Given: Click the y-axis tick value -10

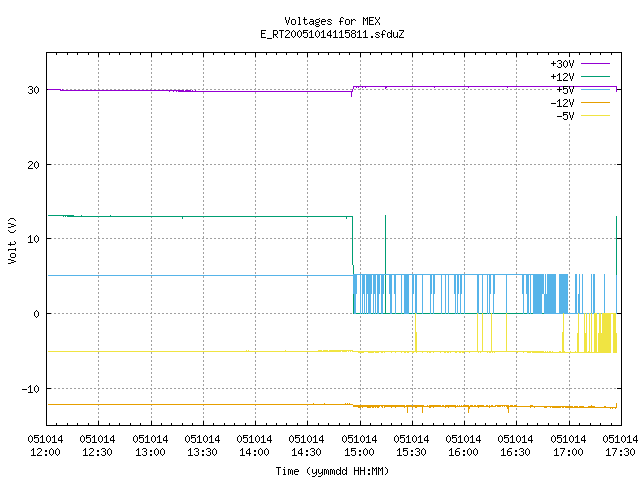Looking at the screenshot, I should [31, 389].
